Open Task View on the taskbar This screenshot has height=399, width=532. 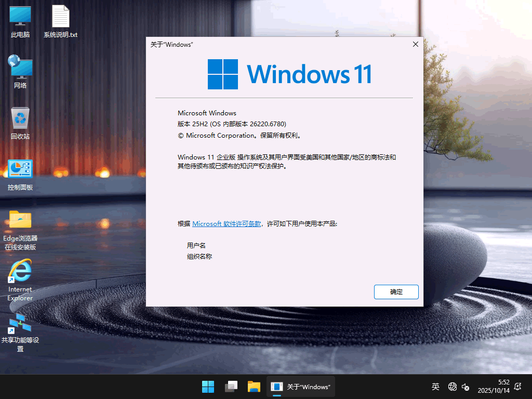click(x=231, y=387)
